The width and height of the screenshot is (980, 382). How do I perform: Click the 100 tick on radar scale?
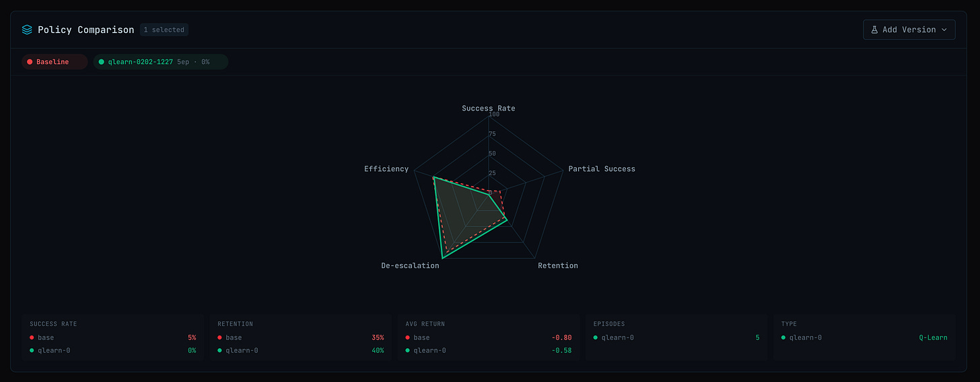tap(494, 115)
